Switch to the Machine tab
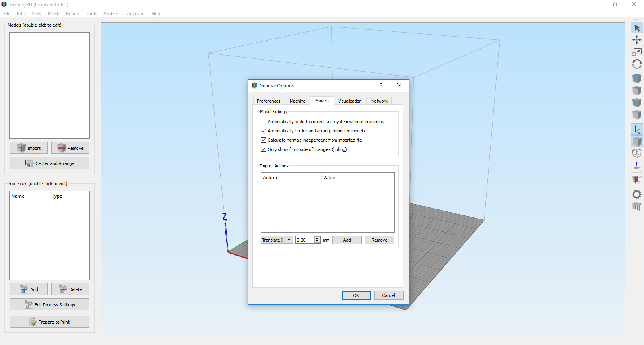Screen dimensions: 644x345 coord(297,101)
